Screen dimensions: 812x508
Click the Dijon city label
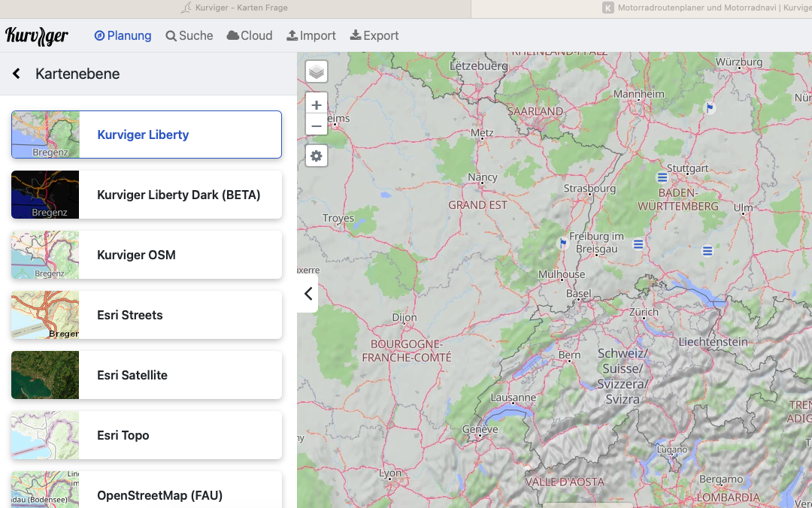tap(404, 317)
